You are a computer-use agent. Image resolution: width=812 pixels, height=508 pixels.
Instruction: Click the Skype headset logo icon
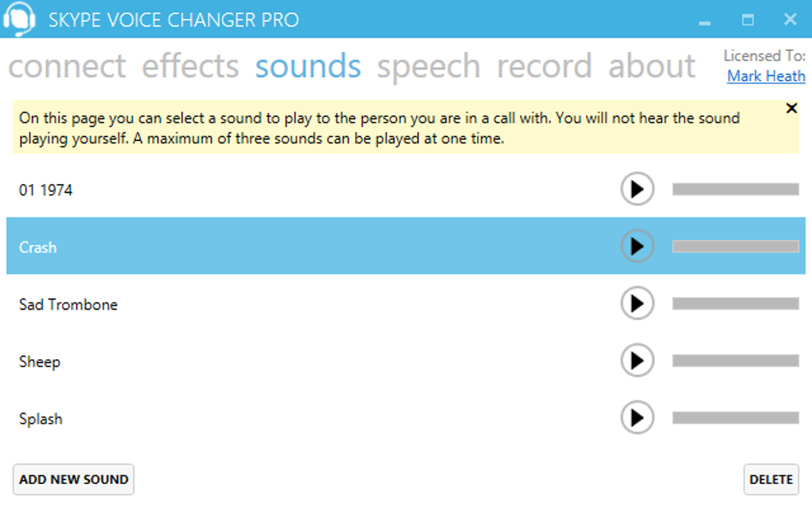(x=19, y=18)
